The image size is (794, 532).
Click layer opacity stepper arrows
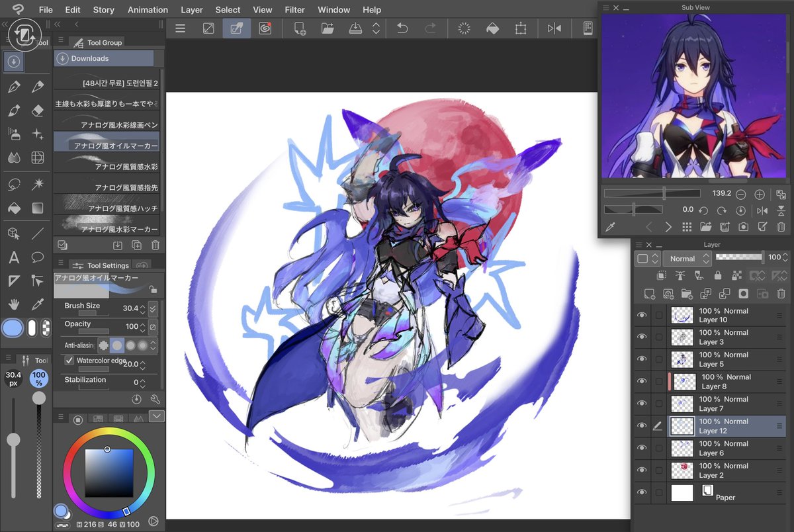coord(787,257)
